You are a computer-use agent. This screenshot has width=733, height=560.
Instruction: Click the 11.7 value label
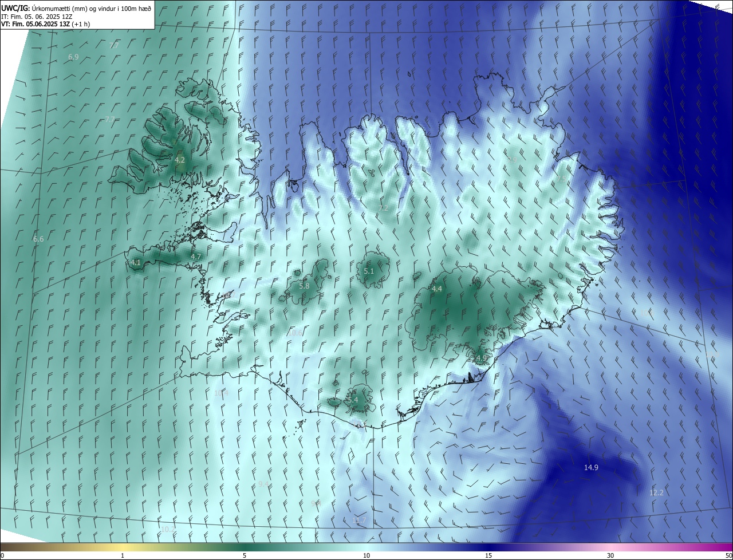tap(359, 520)
